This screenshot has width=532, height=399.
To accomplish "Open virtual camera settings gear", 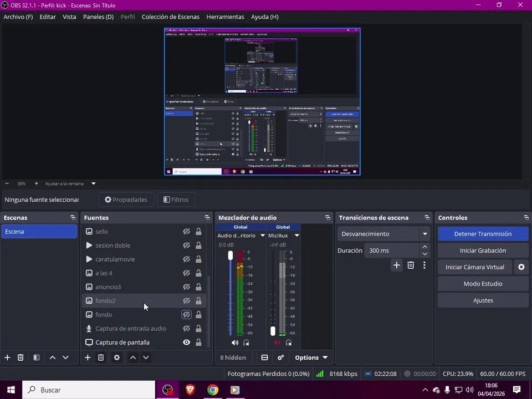I will [x=521, y=267].
